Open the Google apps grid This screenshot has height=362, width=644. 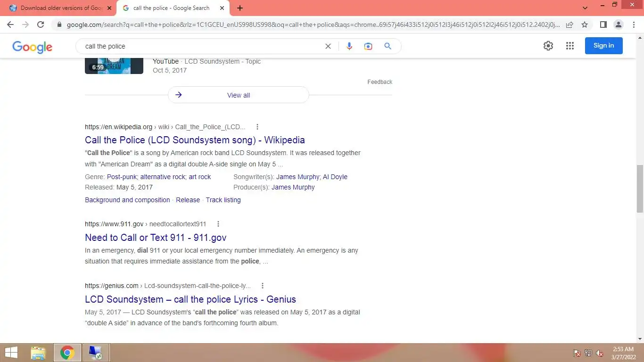click(570, 46)
